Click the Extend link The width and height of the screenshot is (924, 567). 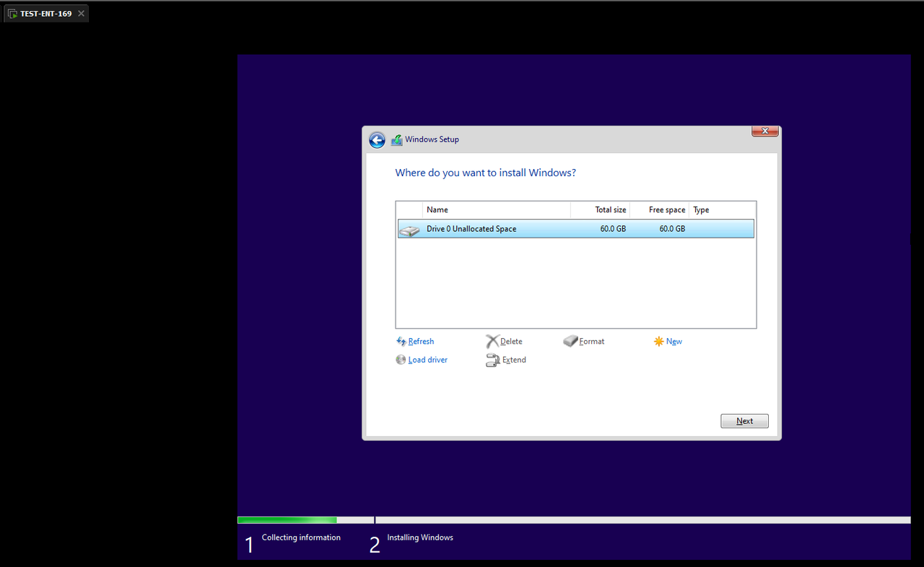514,360
